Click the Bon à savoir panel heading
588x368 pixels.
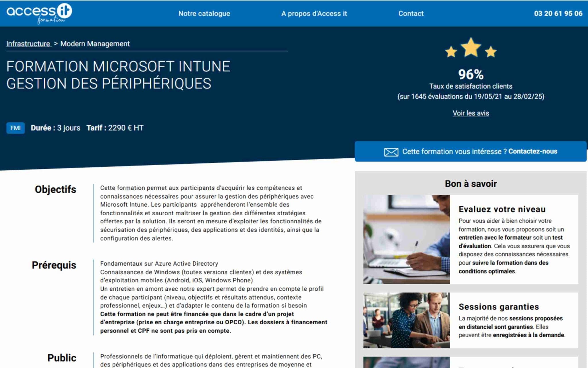tap(470, 184)
